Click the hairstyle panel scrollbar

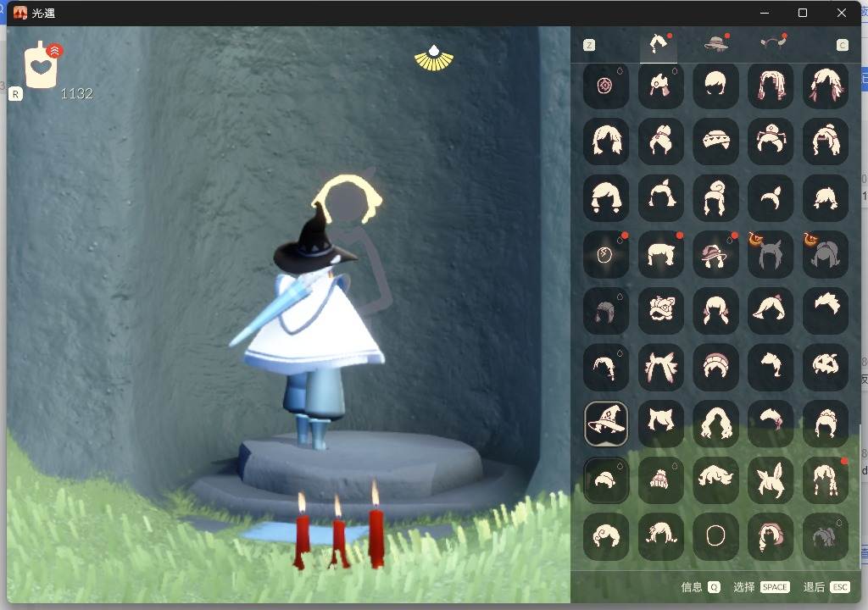(860, 496)
